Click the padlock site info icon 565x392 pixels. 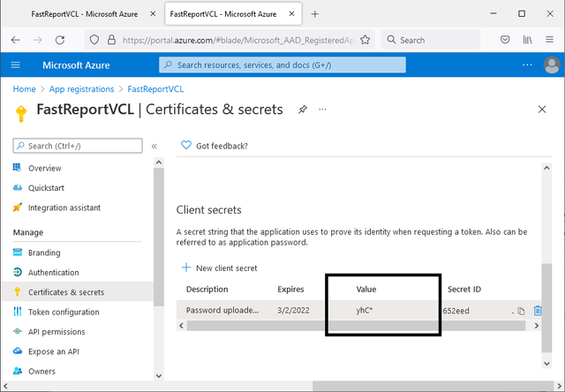click(112, 40)
